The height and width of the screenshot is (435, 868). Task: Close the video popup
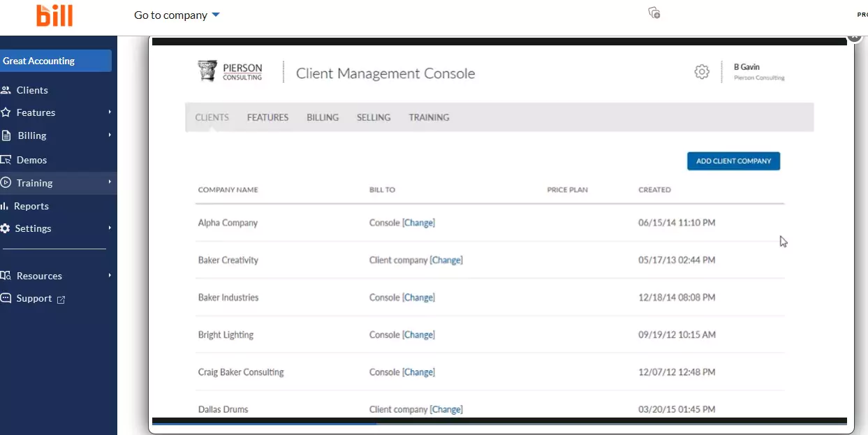[x=855, y=36]
